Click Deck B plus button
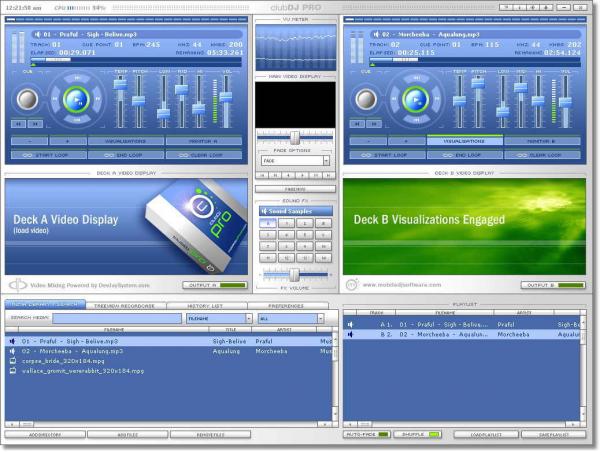This screenshot has height=452, width=600. [x=407, y=141]
